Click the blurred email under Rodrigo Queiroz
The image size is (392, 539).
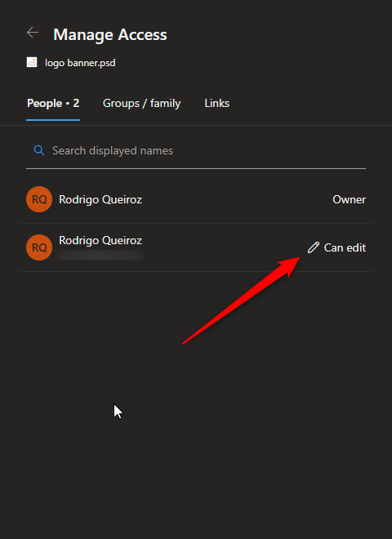tap(100, 255)
